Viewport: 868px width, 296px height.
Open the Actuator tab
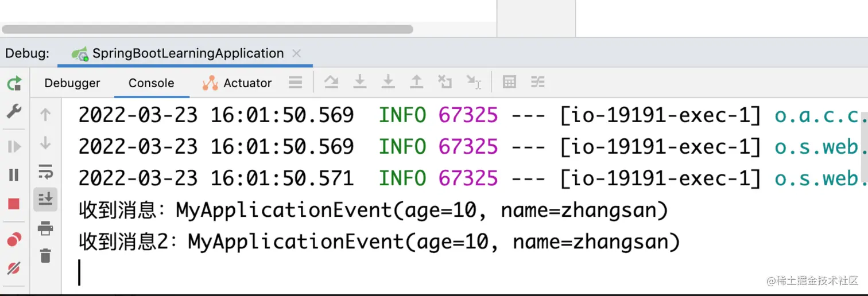237,83
